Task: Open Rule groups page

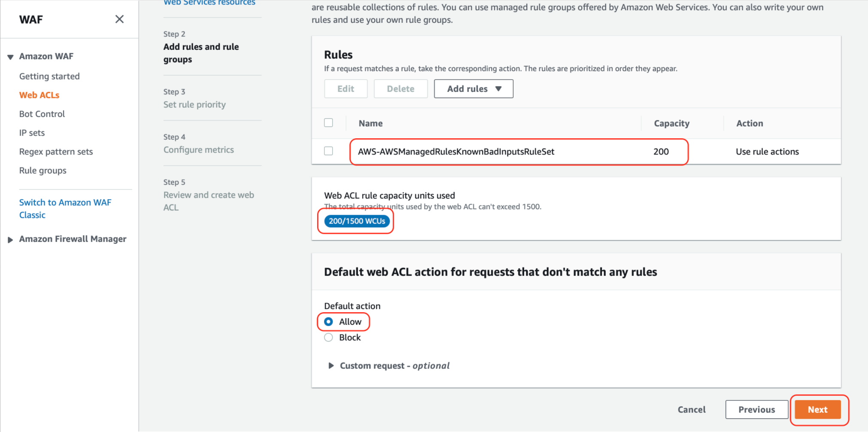Action: [43, 170]
